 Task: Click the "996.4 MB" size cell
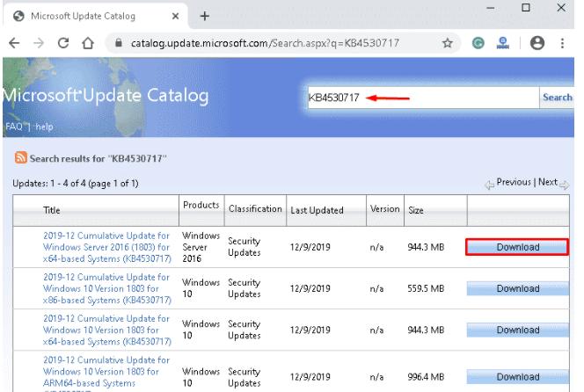coord(426,377)
